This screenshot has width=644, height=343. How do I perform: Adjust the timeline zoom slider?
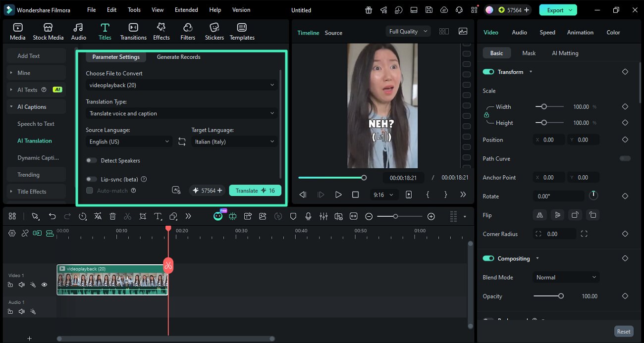point(400,216)
